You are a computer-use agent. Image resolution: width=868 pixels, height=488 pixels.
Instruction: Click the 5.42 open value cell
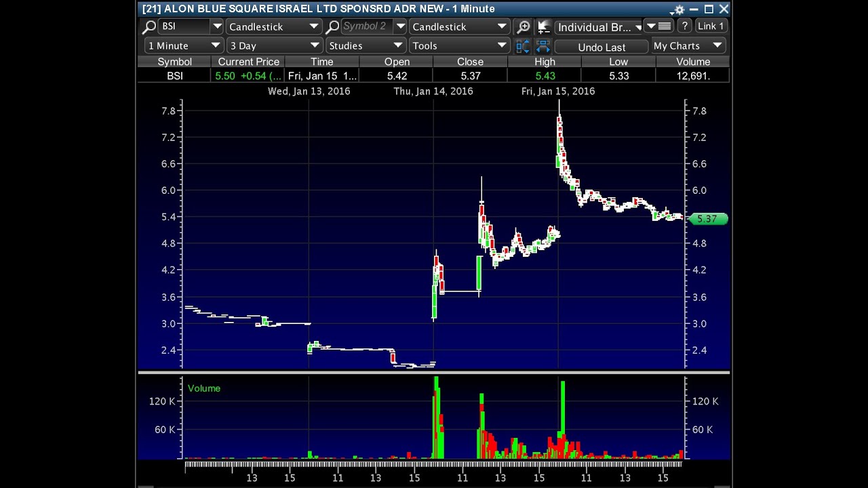pos(397,76)
